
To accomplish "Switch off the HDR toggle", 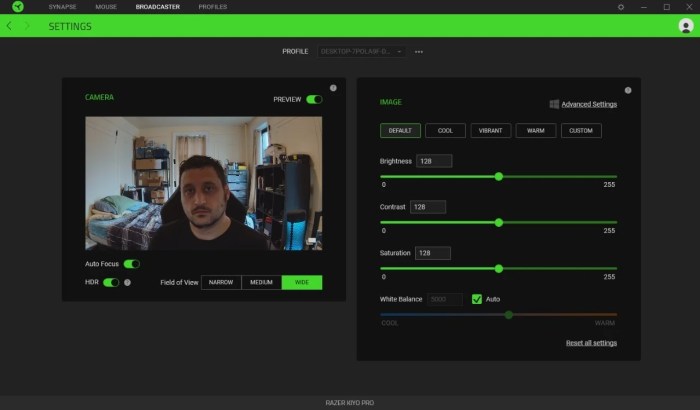I will point(111,282).
